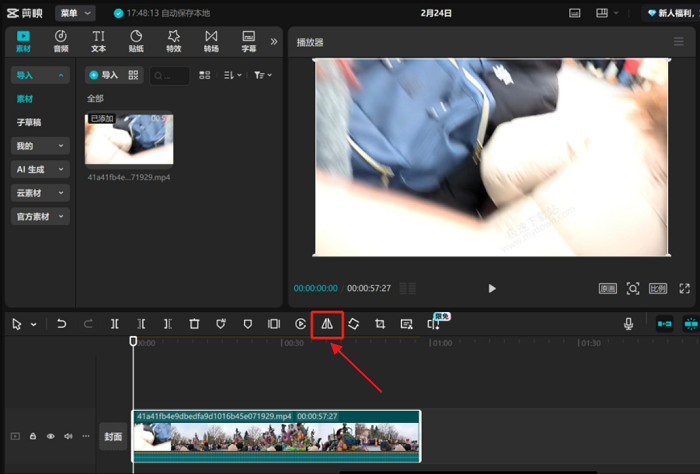Image resolution: width=700 pixels, height=474 pixels.
Task: Click the undo arrow icon
Action: point(61,324)
